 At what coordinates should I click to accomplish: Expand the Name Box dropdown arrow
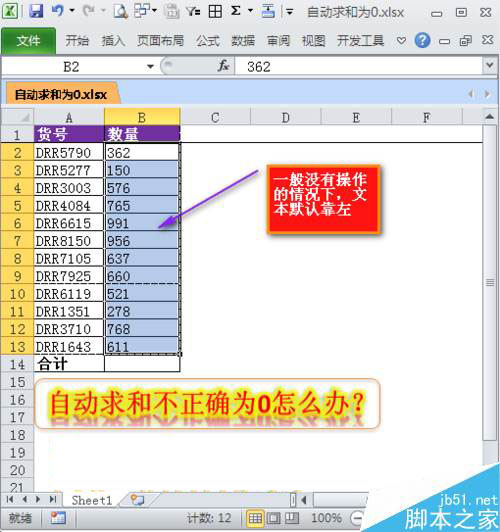(x=150, y=66)
